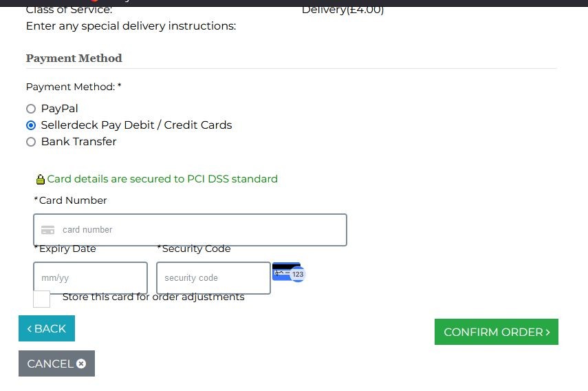
Task: Click the PayPal label text
Action: [x=59, y=109]
